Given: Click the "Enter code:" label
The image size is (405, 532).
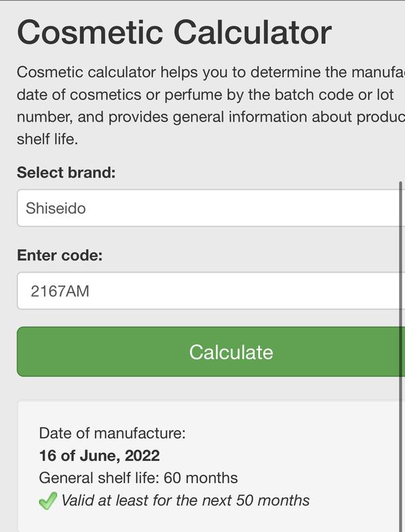Looking at the screenshot, I should click(60, 255).
